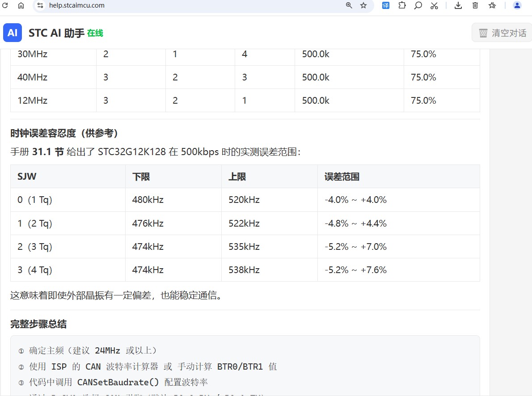Click the scissors screenshot icon
Image resolution: width=532 pixels, height=396 pixels.
(x=434, y=5)
